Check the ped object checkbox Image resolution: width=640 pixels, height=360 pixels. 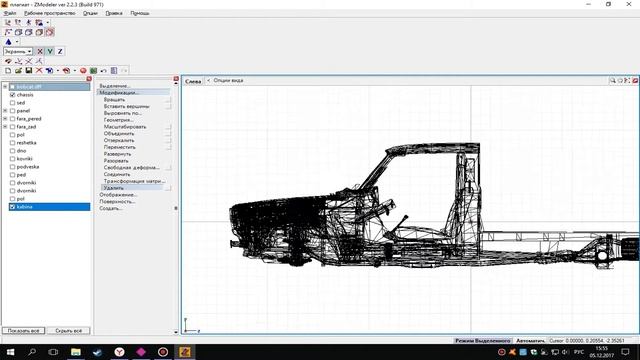coord(13,175)
